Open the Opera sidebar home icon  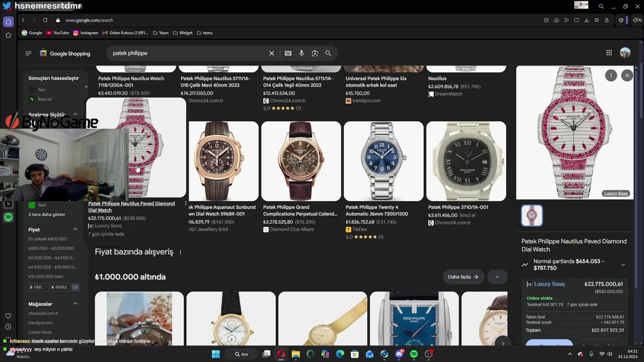click(x=8, y=22)
